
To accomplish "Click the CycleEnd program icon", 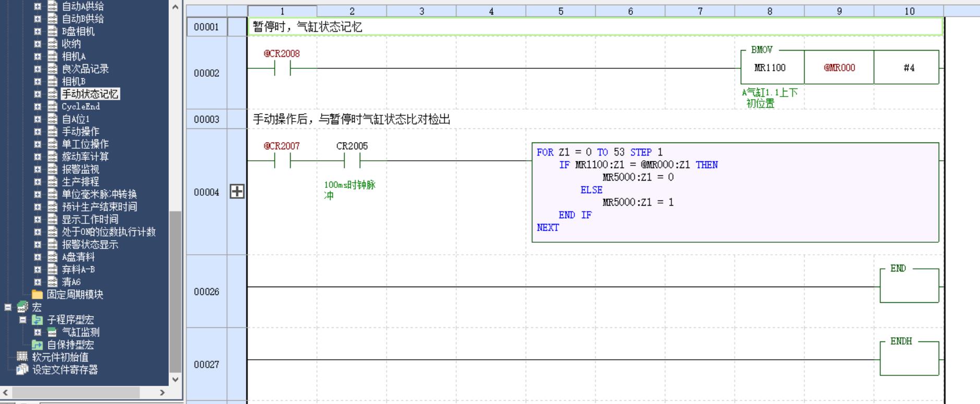I will click(x=52, y=106).
